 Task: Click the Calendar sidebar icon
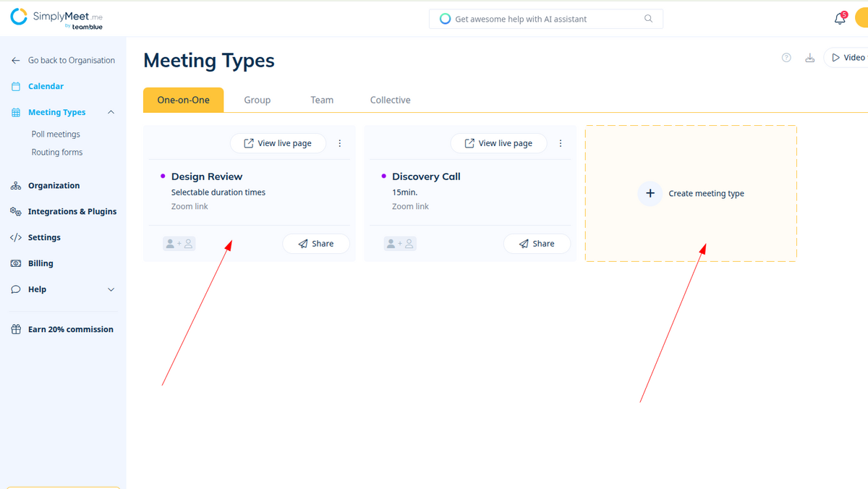[16, 86]
